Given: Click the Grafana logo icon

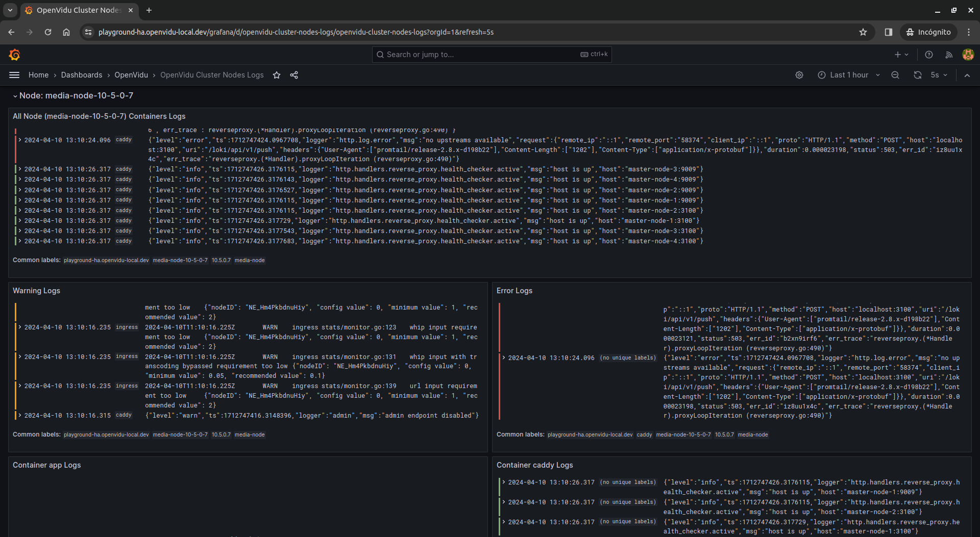Looking at the screenshot, I should pyautogui.click(x=14, y=55).
